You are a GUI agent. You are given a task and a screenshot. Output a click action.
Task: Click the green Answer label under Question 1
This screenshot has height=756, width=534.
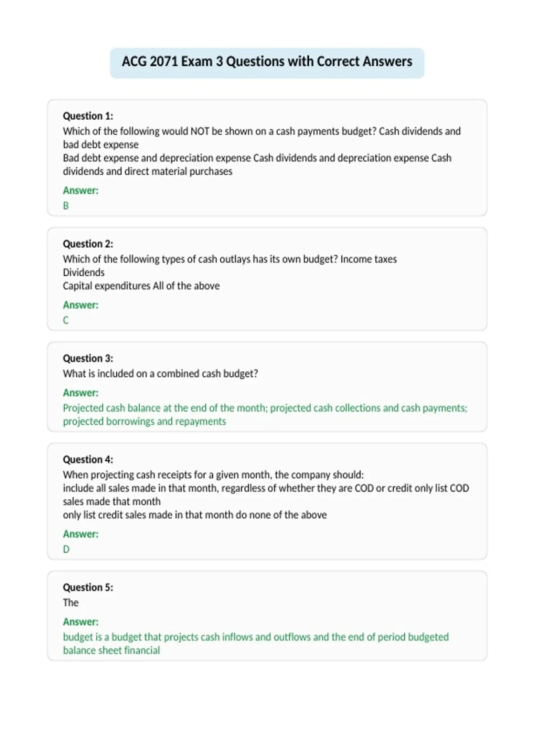tap(81, 190)
